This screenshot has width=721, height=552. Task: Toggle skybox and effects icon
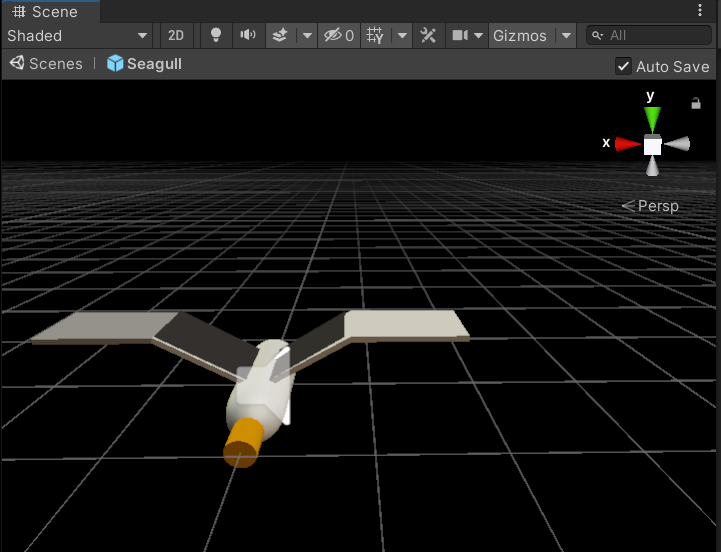click(x=280, y=35)
